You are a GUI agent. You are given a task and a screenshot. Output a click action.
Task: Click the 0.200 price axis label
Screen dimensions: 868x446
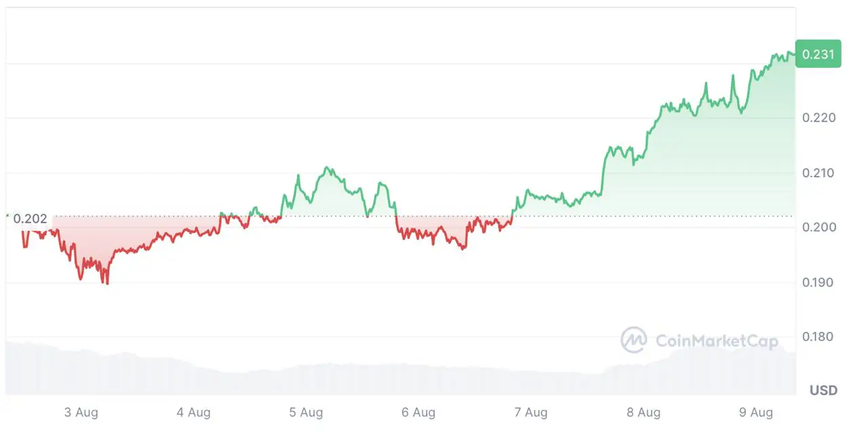(x=818, y=227)
